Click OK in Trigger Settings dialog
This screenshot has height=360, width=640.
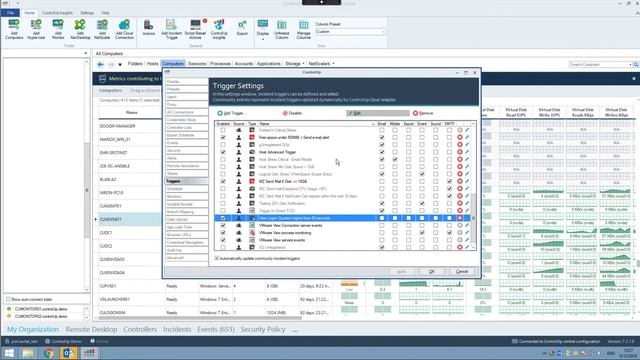(431, 271)
